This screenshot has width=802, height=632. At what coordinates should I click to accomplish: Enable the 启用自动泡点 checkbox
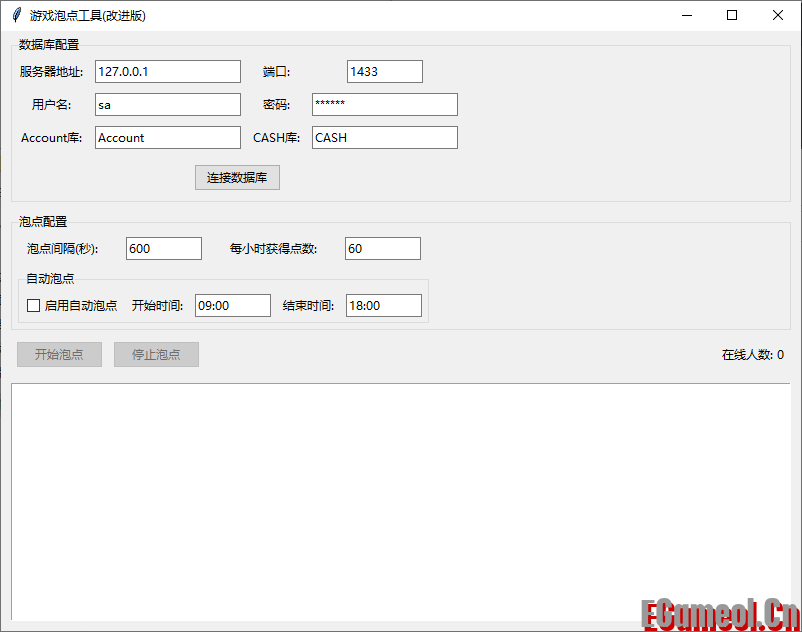(33, 305)
